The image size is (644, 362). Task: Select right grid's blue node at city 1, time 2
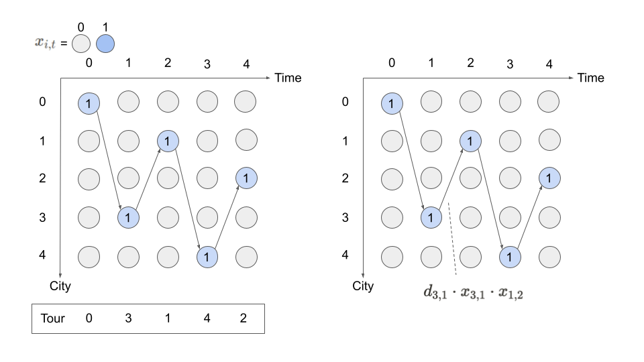click(471, 141)
